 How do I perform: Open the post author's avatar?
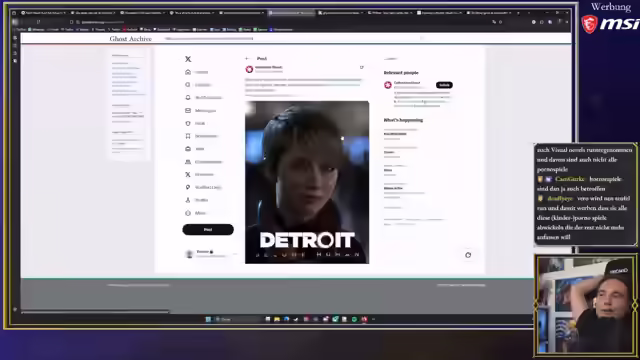point(249,69)
